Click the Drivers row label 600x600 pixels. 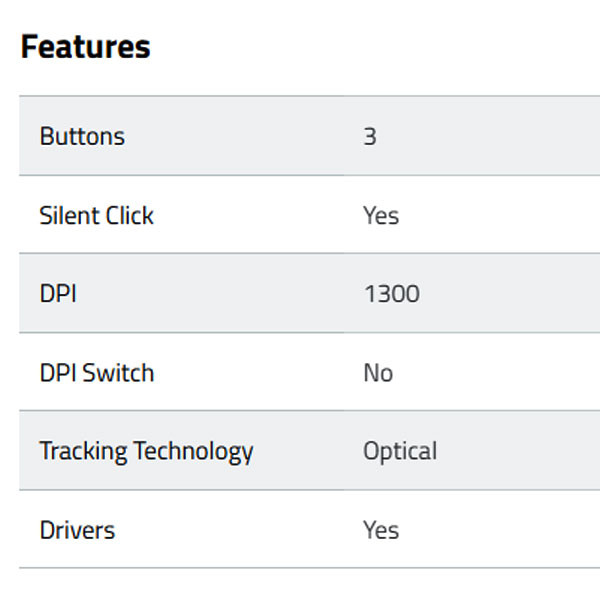tap(77, 530)
